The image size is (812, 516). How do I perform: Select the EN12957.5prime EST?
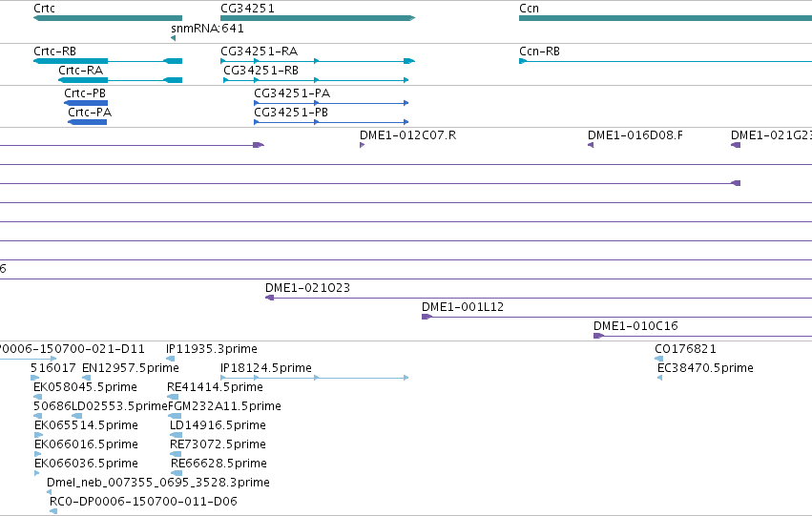[87, 378]
